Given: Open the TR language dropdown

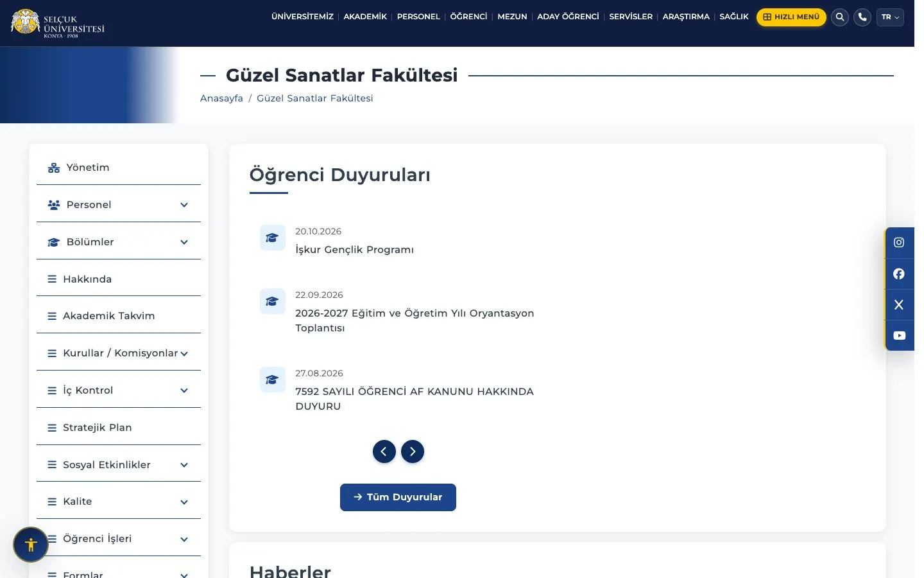Looking at the screenshot, I should [x=890, y=17].
